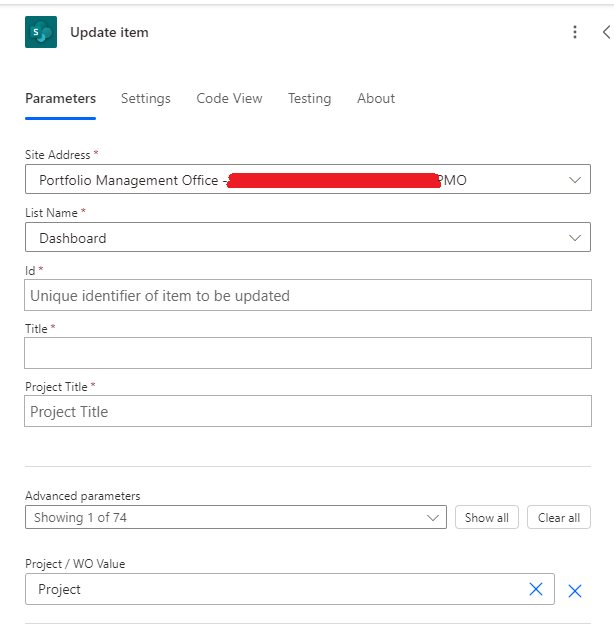Click the Update item heading text
Image resolution: width=614 pixels, height=637 pixels.
point(109,32)
